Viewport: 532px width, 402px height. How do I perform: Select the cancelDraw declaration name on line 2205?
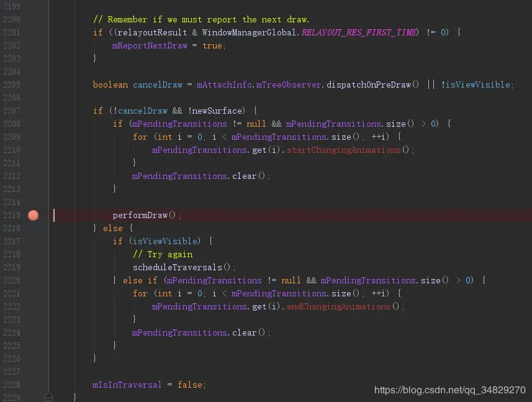158,85
